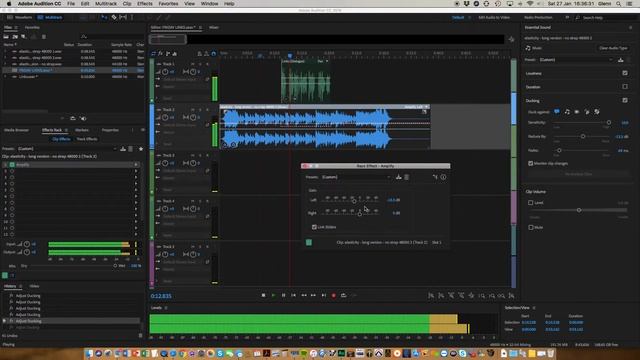Switch to the Mixer tab
The width and height of the screenshot is (640, 360).
pyautogui.click(x=214, y=27)
